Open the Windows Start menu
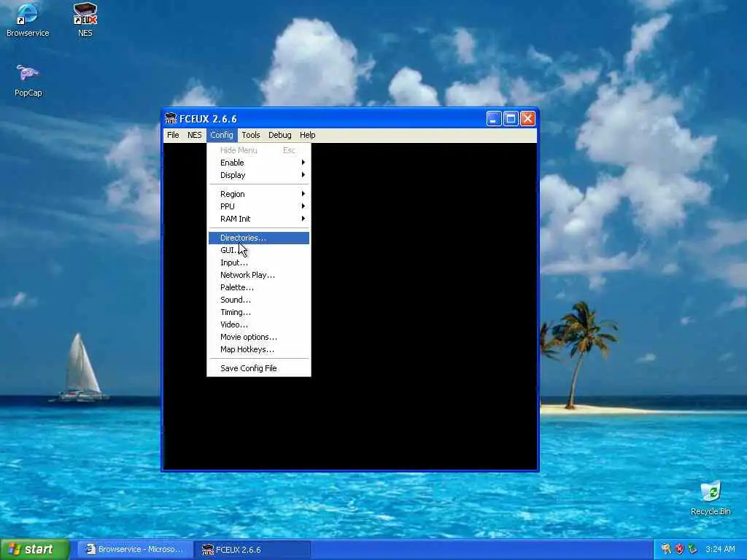Image resolution: width=747 pixels, height=560 pixels. (x=35, y=549)
